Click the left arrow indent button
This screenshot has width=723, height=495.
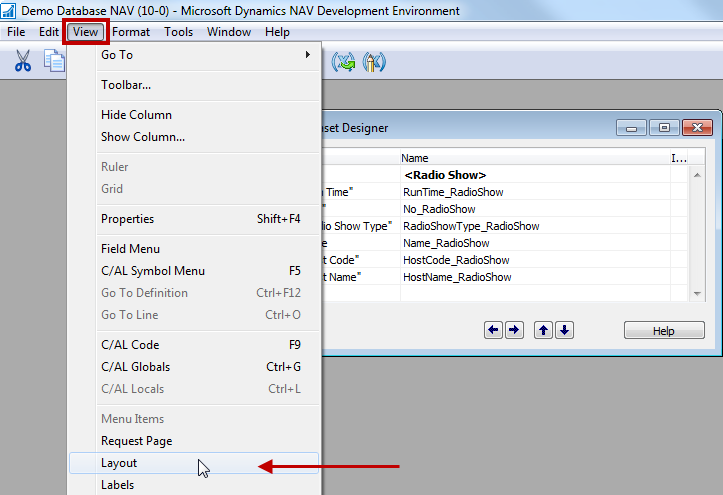click(493, 330)
